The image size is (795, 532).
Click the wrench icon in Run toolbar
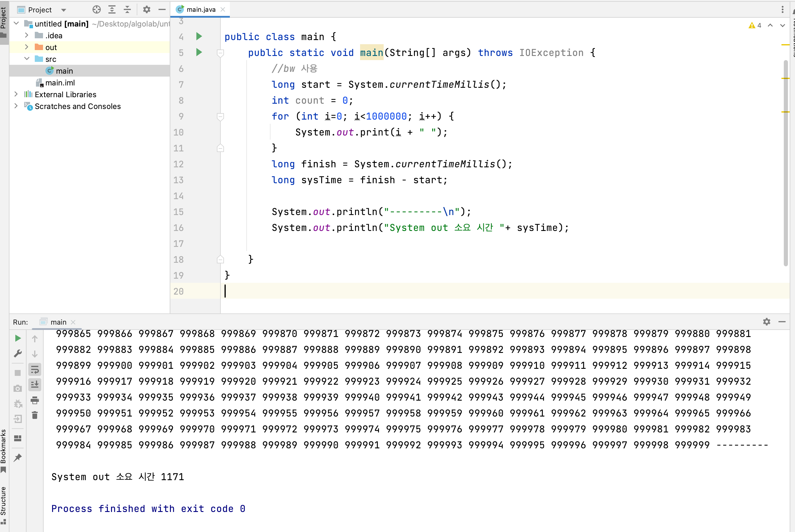pyautogui.click(x=18, y=354)
